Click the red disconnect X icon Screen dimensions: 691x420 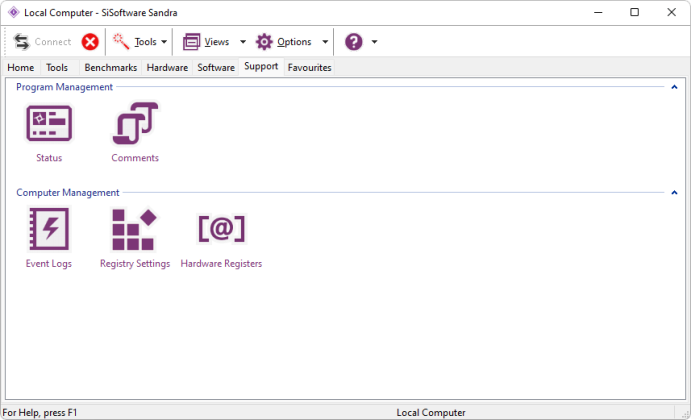click(x=90, y=42)
